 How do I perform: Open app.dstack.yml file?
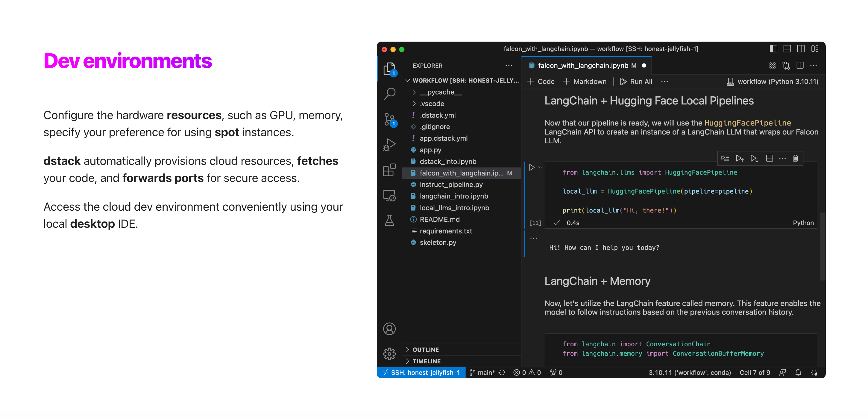tap(462, 139)
